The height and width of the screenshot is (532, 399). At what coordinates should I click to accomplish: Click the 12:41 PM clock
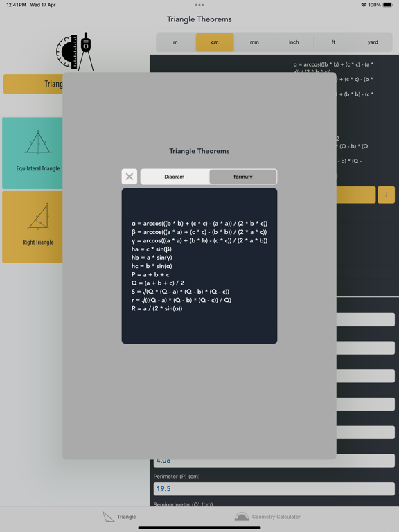click(x=16, y=5)
